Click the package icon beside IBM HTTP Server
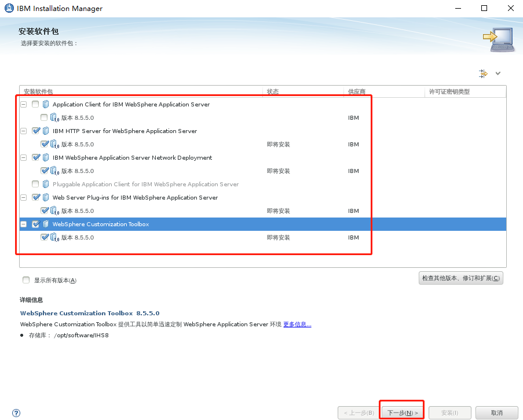This screenshot has width=523, height=420. [46, 130]
